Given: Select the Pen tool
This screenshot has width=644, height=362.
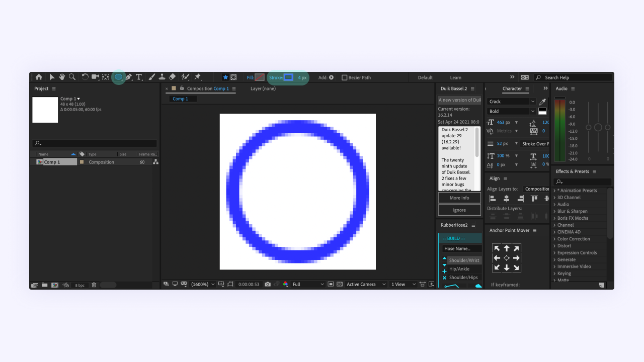Looking at the screenshot, I should 129,77.
